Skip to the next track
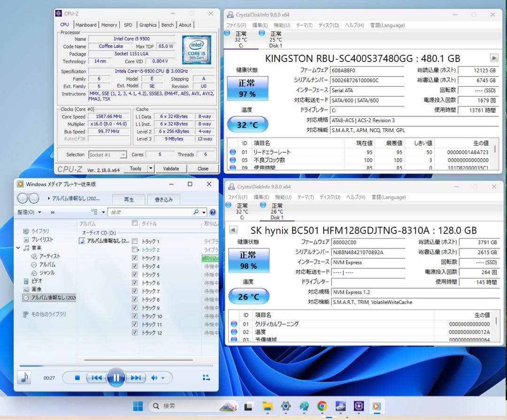 tap(136, 378)
